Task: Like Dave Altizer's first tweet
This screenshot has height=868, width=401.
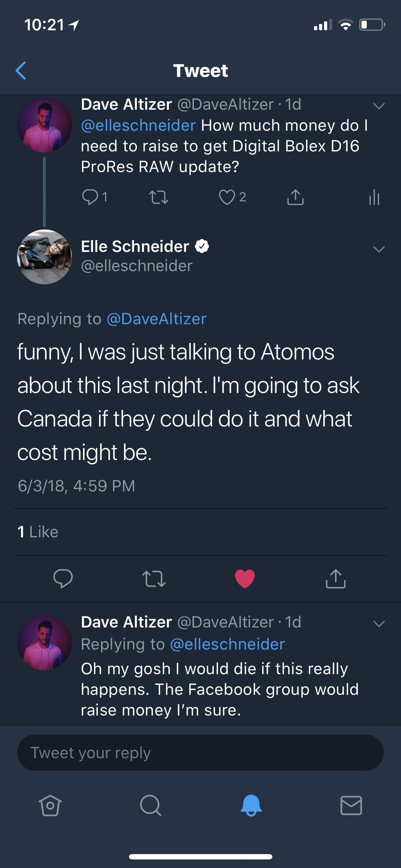Action: [x=227, y=197]
